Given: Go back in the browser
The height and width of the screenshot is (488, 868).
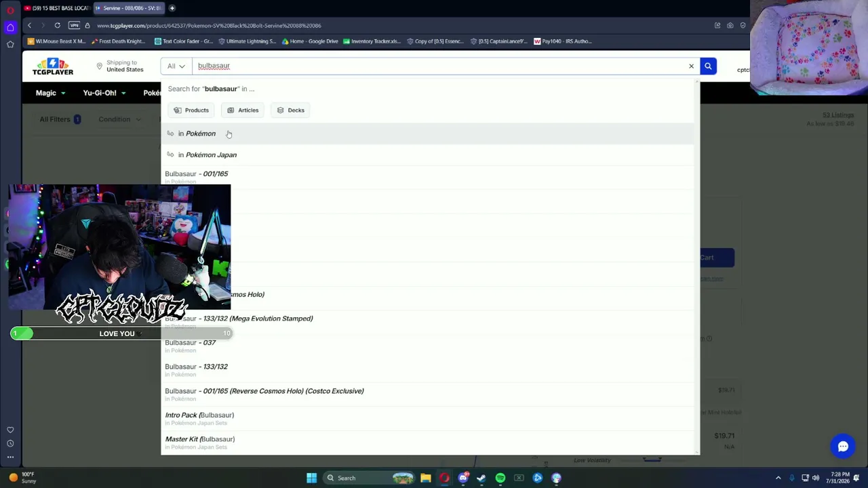Looking at the screenshot, I should coord(29,26).
